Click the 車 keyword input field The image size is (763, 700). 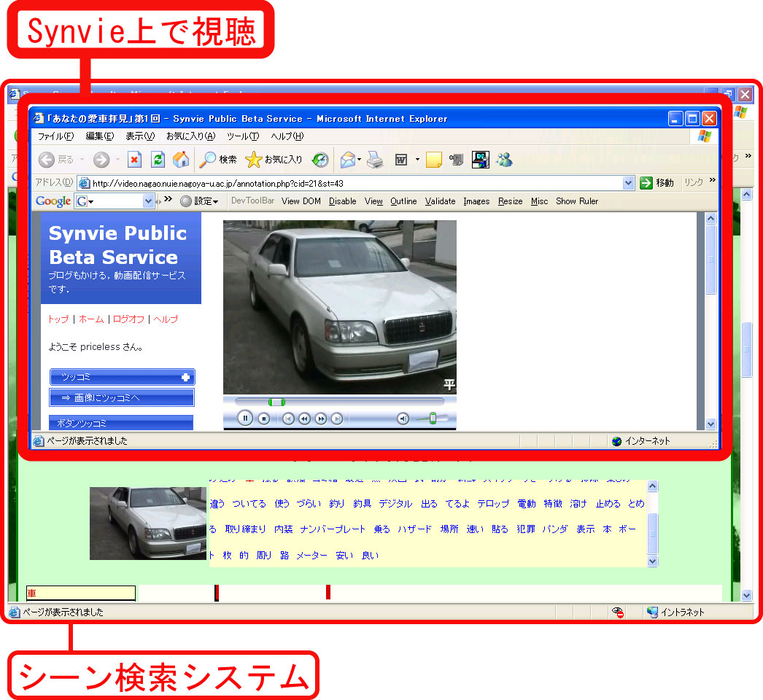[81, 593]
